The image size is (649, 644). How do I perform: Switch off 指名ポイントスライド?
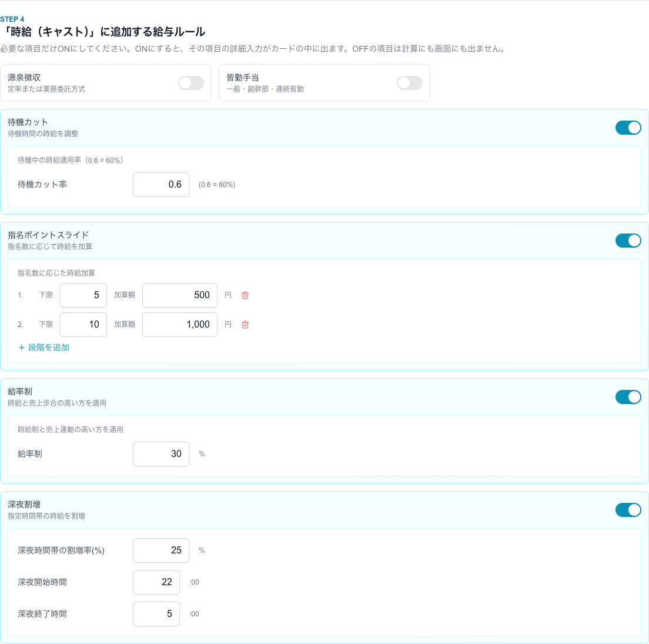click(x=628, y=241)
